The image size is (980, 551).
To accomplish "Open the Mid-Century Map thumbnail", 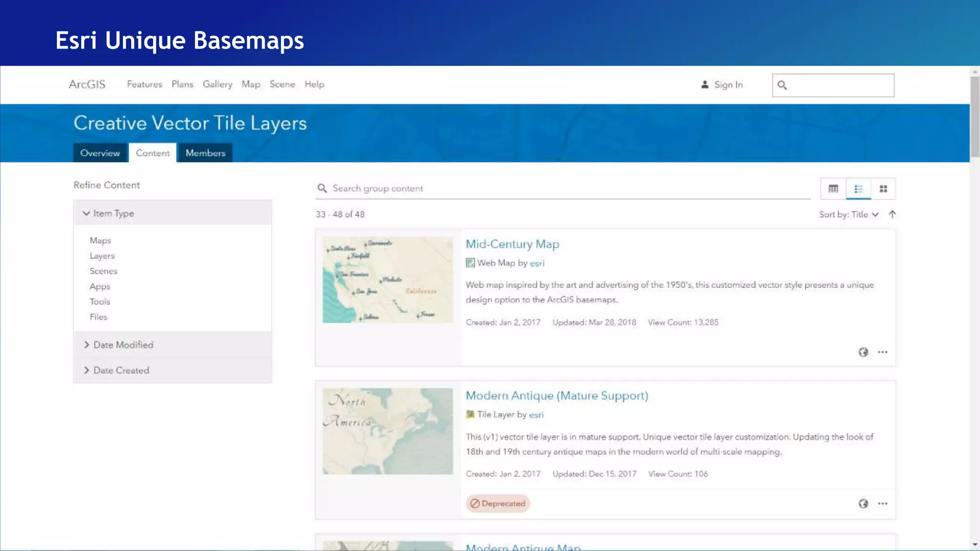I will [388, 280].
